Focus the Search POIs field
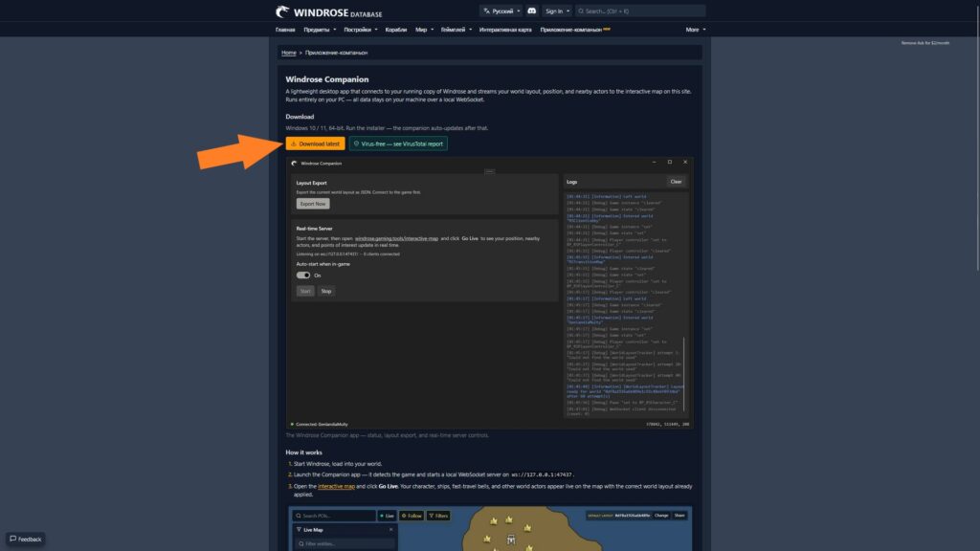The width and height of the screenshot is (980, 551). [334, 516]
